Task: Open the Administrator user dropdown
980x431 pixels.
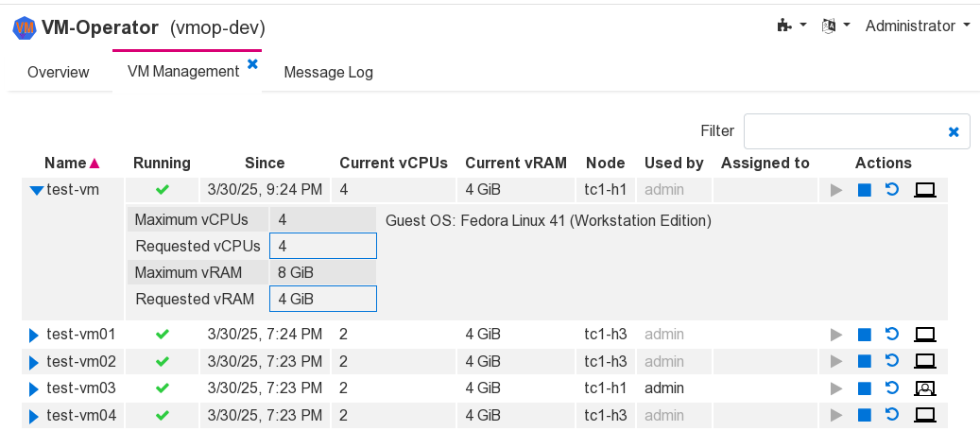Action: pos(918,26)
